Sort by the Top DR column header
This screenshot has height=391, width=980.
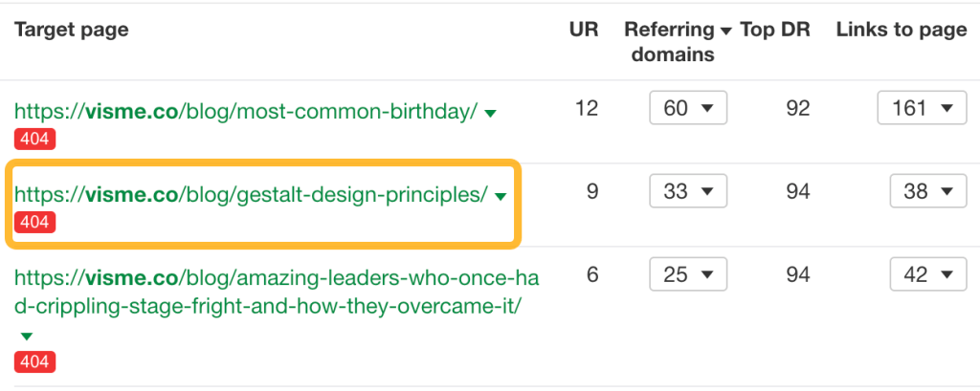pos(775,30)
